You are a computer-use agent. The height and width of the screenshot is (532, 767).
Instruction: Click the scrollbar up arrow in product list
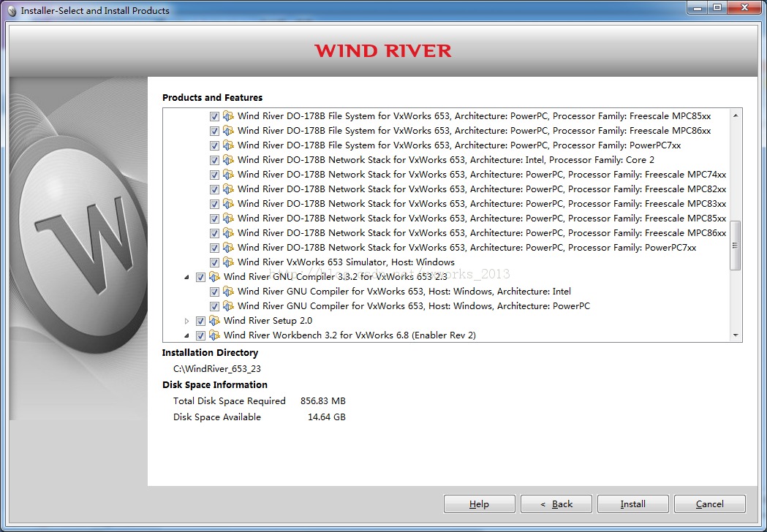point(736,115)
